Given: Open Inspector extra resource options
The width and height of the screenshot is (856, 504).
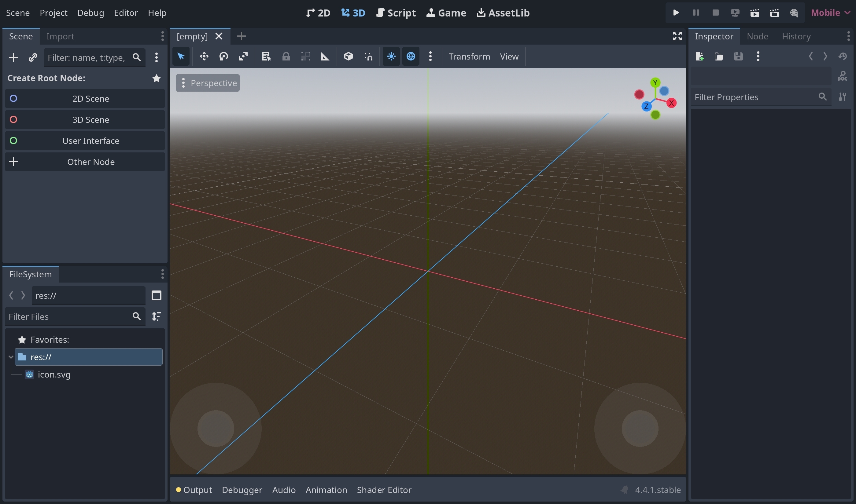Looking at the screenshot, I should 758,57.
